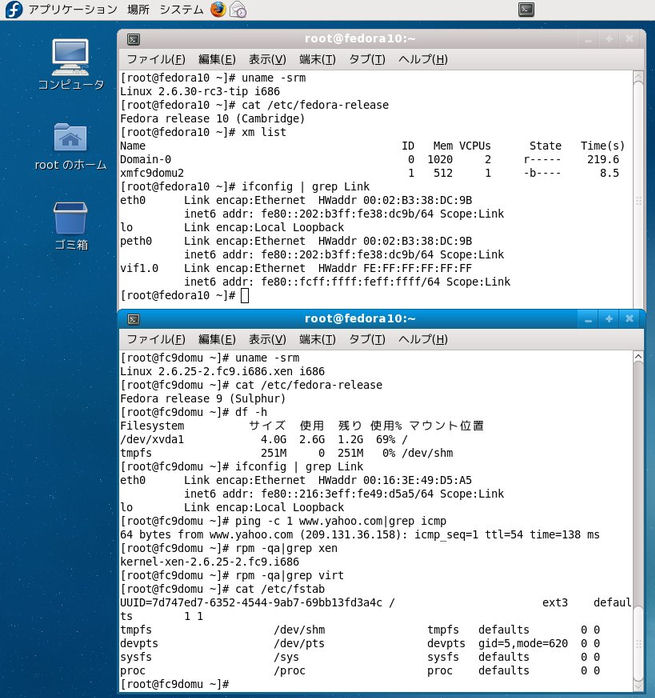Screen dimensions: 655x698
Task: Launch Firefox from the top panel
Action: click(x=218, y=9)
